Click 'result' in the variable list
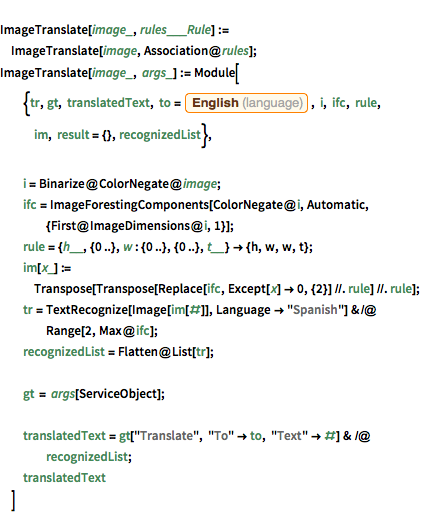 [73, 135]
